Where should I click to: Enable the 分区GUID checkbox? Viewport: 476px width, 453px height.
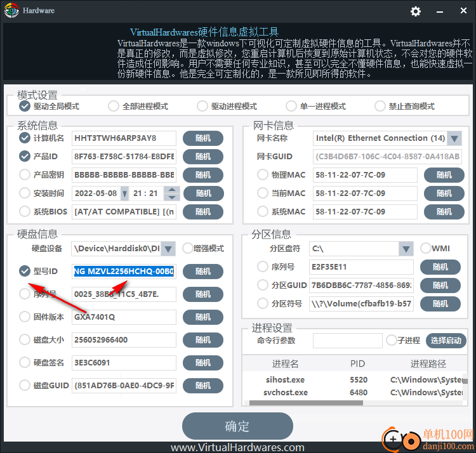coord(263,285)
